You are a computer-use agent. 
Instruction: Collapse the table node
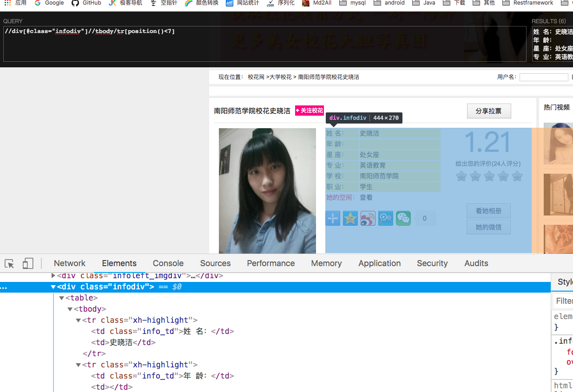pos(62,298)
